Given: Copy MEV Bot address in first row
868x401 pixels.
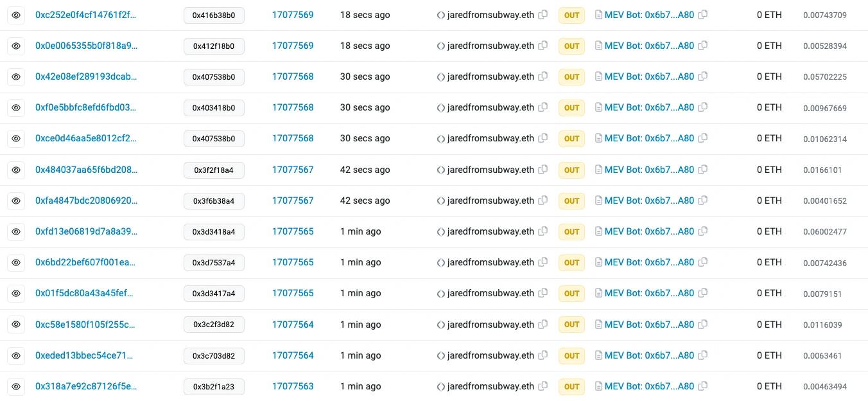Looking at the screenshot, I should [703, 15].
